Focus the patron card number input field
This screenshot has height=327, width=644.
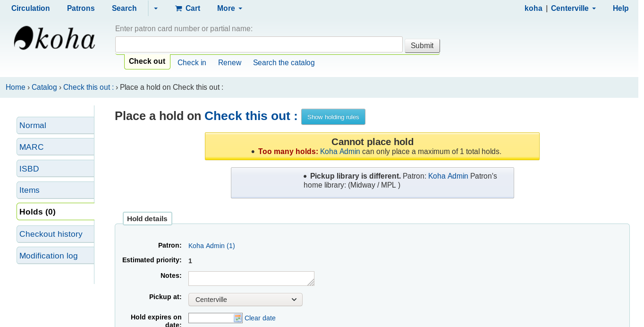point(259,45)
